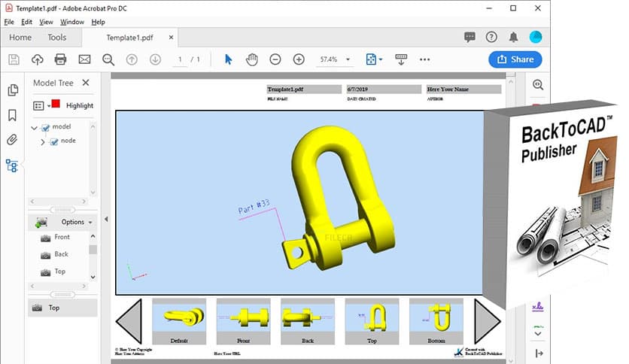
Task: Select the arrow Selection tool
Action: [x=228, y=59]
